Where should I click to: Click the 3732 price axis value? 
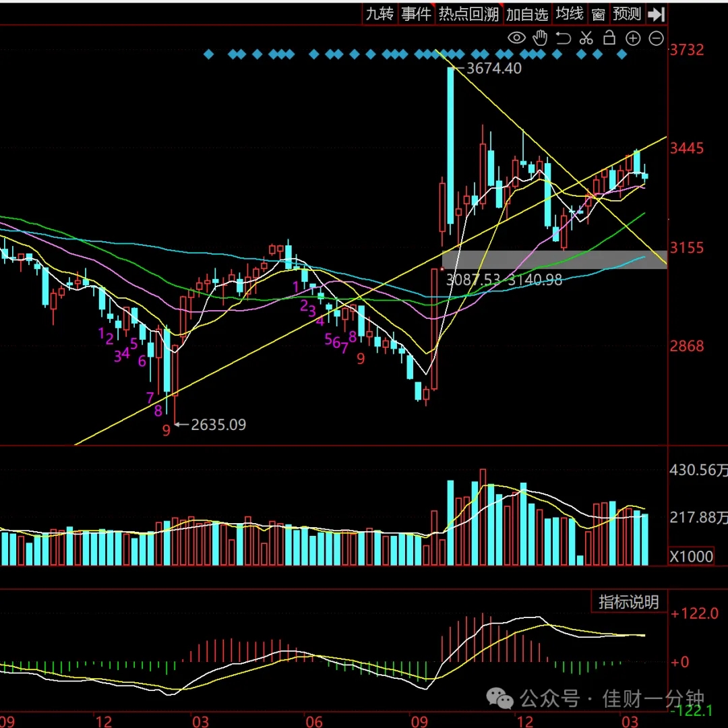687,50
